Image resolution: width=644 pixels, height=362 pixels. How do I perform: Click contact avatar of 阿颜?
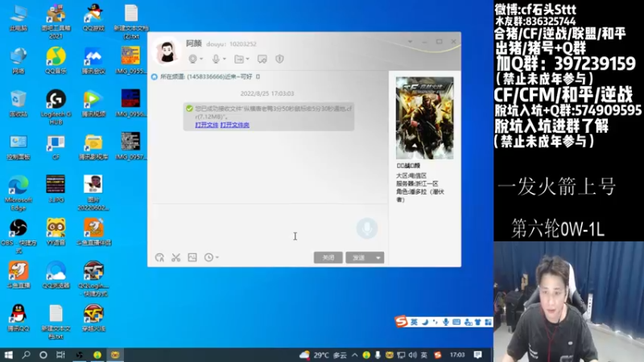click(x=167, y=51)
